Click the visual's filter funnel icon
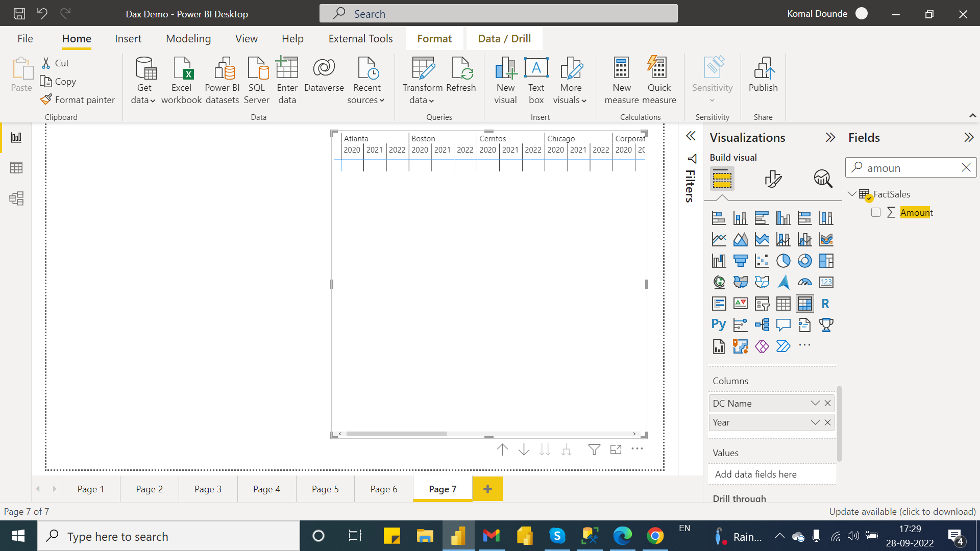Image resolution: width=980 pixels, height=551 pixels. pyautogui.click(x=594, y=449)
